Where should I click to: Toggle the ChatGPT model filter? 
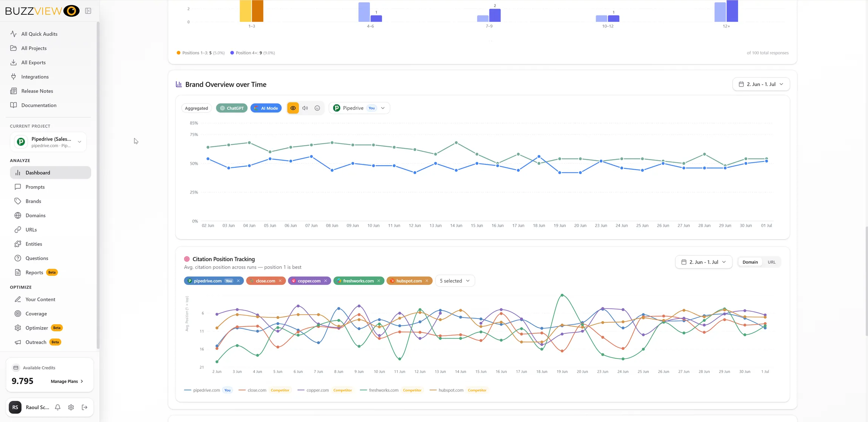point(232,108)
